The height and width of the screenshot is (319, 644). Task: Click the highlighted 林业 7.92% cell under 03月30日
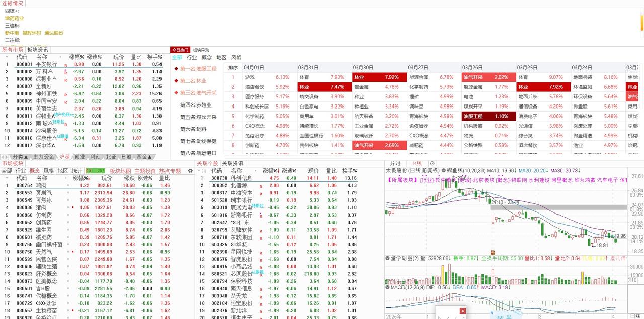coord(378,77)
